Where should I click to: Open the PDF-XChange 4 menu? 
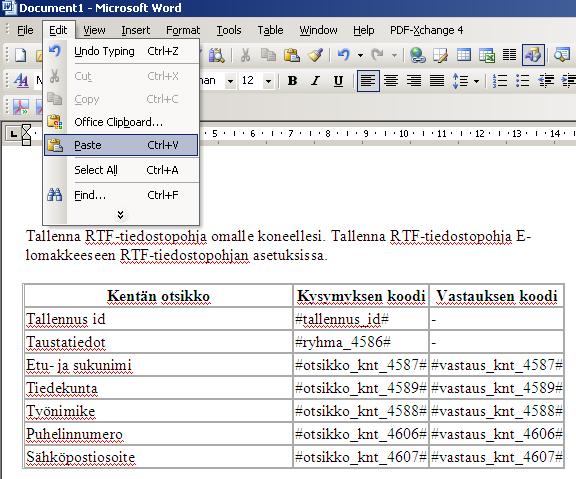pyautogui.click(x=426, y=30)
